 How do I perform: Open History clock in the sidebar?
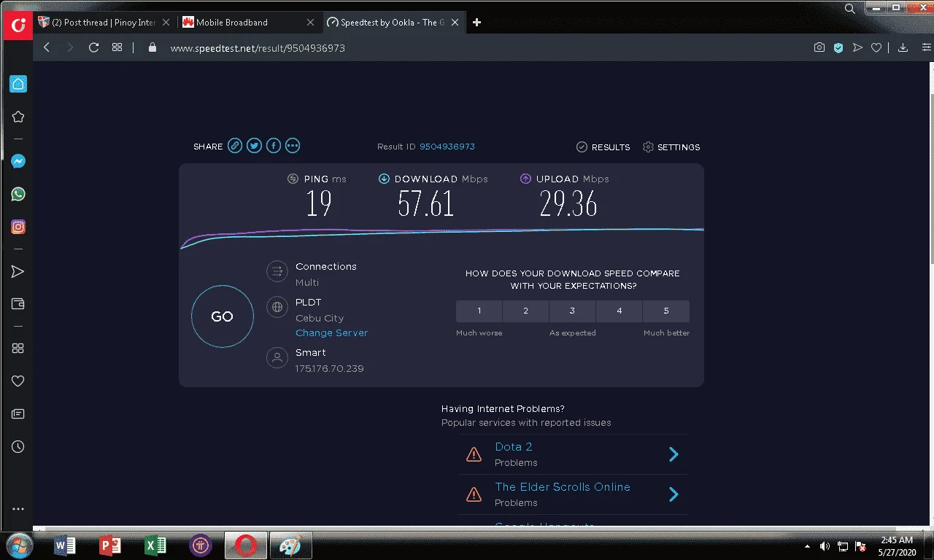[18, 446]
